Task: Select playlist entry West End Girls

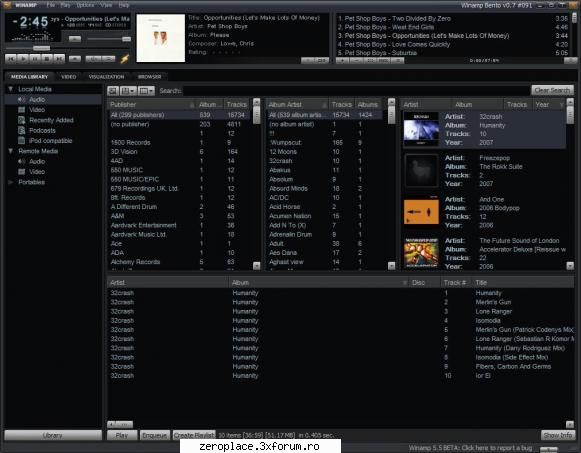Action: pyautogui.click(x=452, y=27)
